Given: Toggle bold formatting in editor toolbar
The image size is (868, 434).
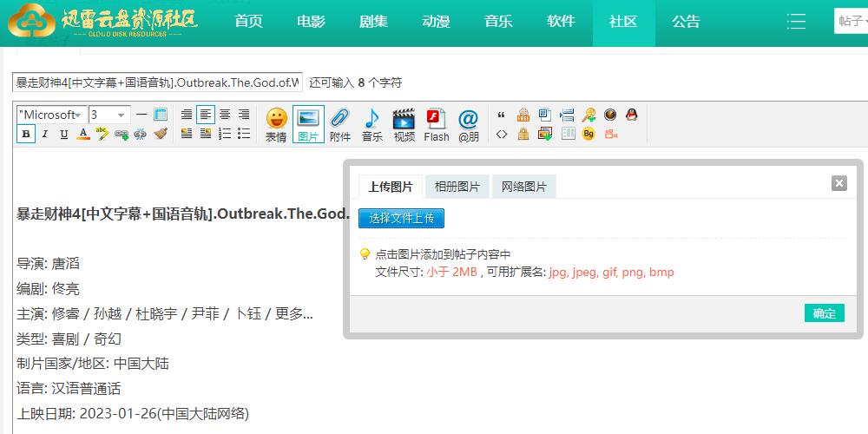Looking at the screenshot, I should coord(26,134).
